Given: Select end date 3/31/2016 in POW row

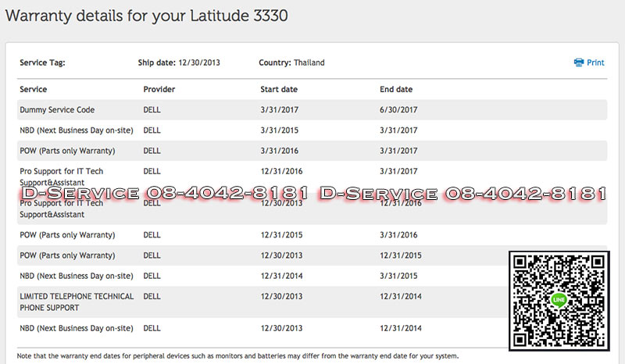Looking at the screenshot, I should [398, 235].
